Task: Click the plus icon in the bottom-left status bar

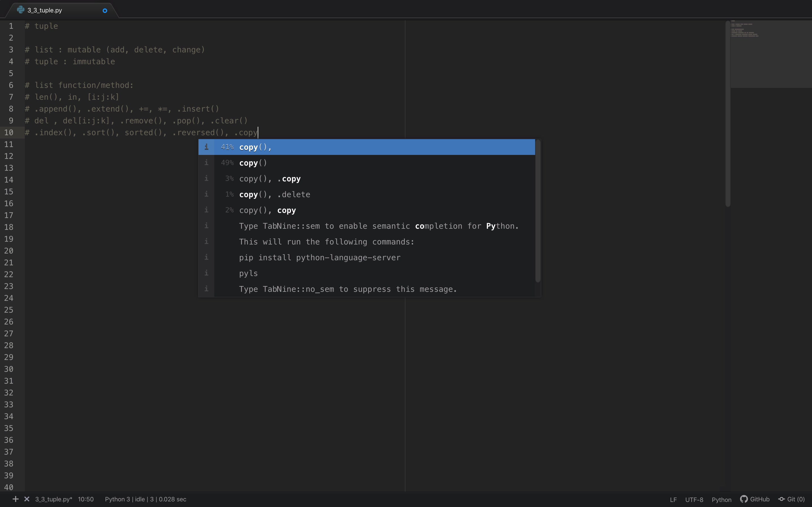Action: pos(15,499)
